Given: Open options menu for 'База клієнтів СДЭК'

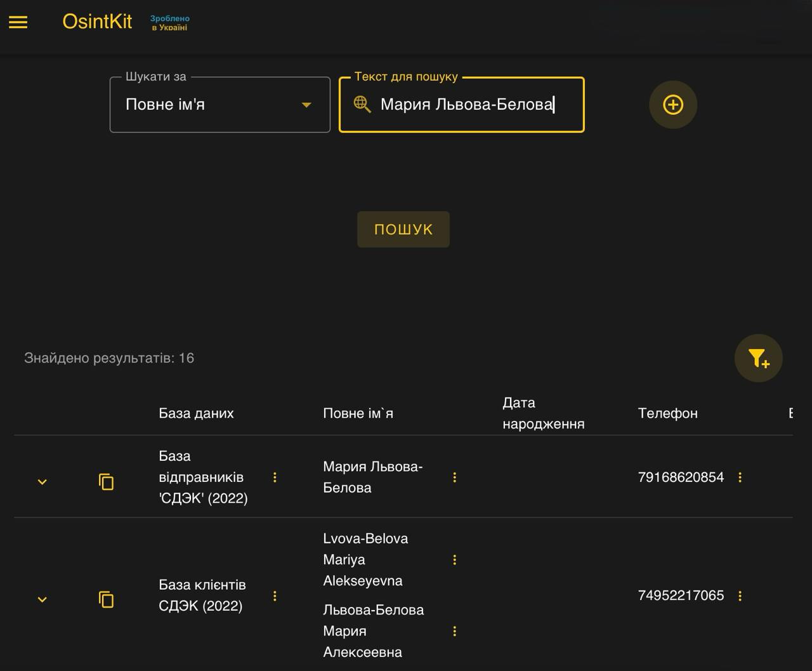Looking at the screenshot, I should coord(275,595).
